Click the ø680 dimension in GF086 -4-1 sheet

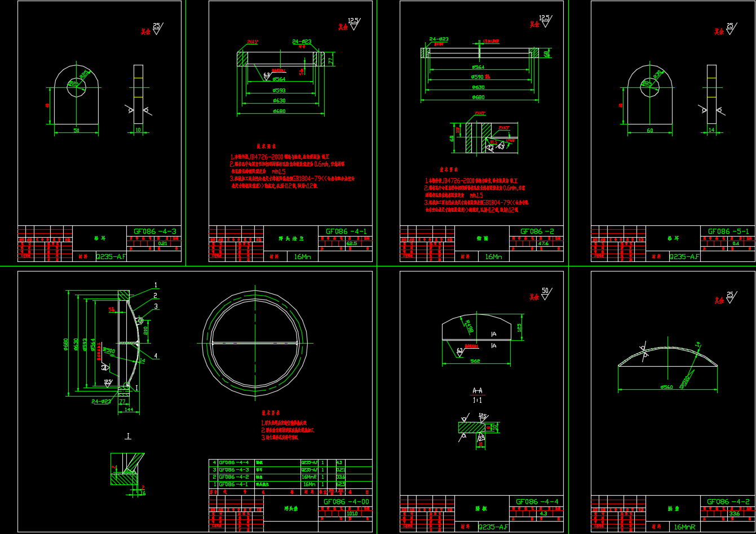[279, 110]
